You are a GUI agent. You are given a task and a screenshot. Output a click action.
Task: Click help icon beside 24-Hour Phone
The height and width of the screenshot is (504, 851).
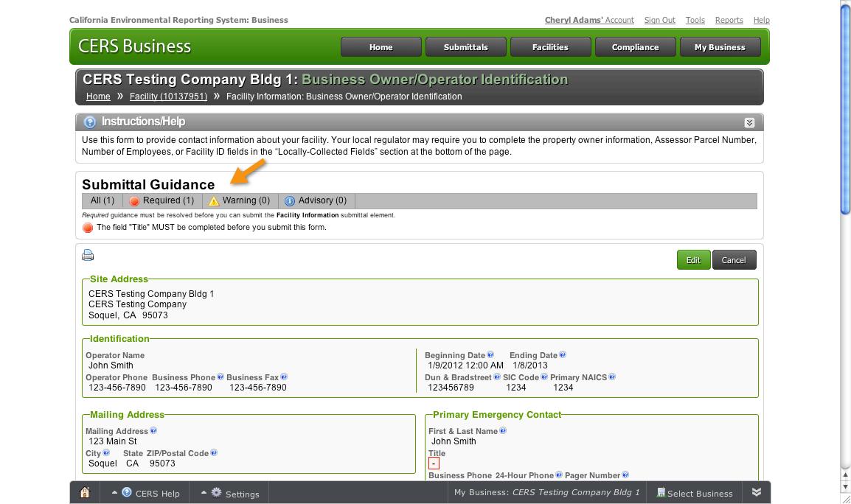(x=559, y=475)
